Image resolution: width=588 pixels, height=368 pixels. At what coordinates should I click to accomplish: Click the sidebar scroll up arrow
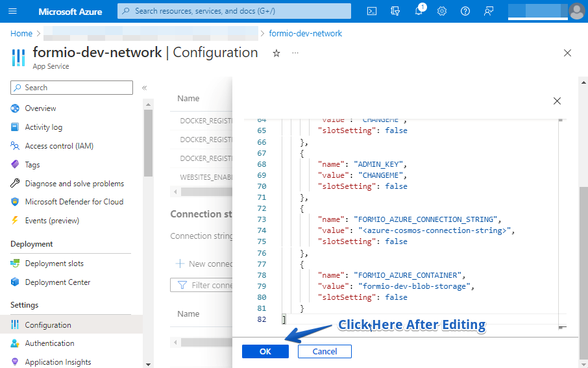(x=148, y=104)
